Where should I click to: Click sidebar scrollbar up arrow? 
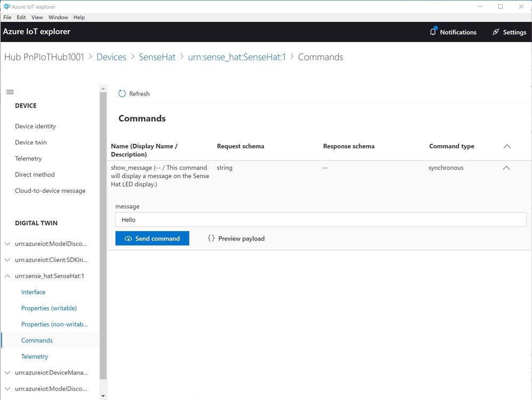click(x=103, y=88)
